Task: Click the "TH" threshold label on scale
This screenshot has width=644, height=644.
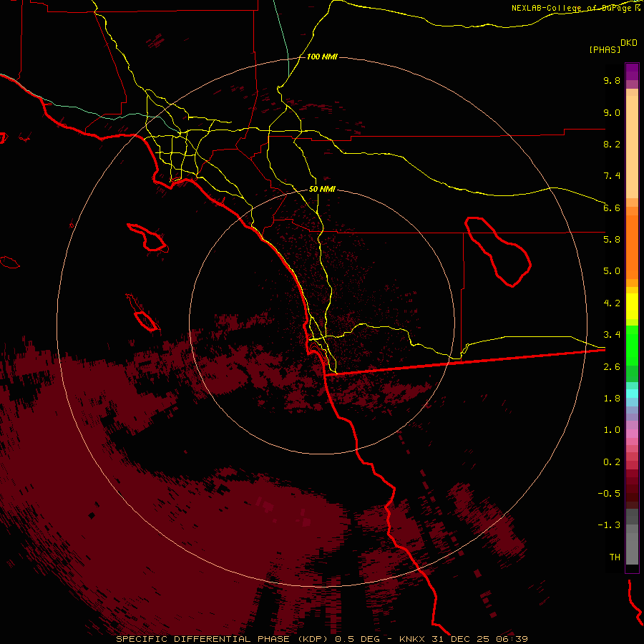Action: (615, 557)
